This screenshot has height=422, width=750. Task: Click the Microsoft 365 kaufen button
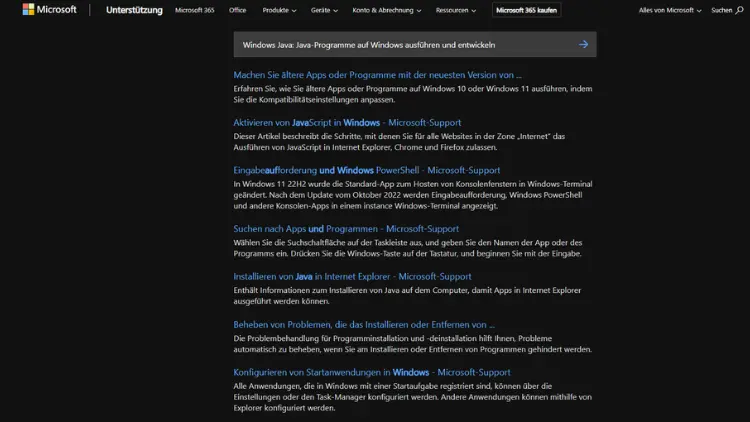click(526, 10)
